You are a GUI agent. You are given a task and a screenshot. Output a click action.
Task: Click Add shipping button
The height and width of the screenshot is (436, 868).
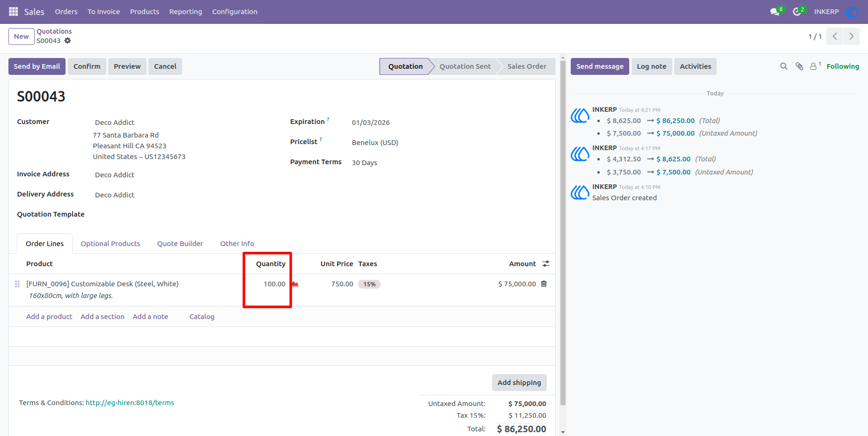[519, 383]
